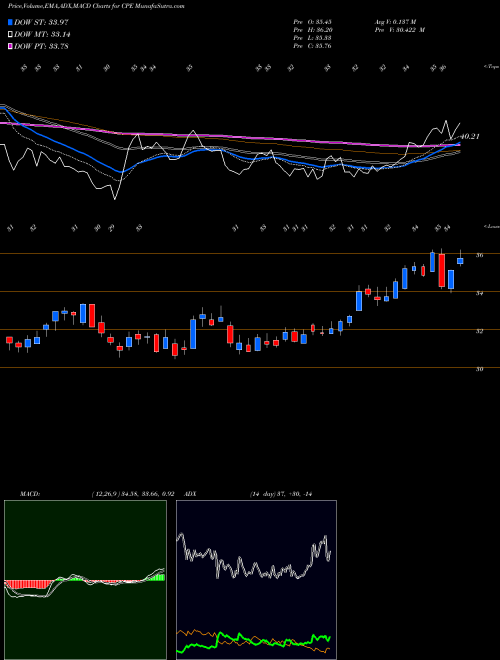The width and height of the screenshot is (500, 660).
Task: Click the ADX (14 day) values text
Action: pos(281,494)
